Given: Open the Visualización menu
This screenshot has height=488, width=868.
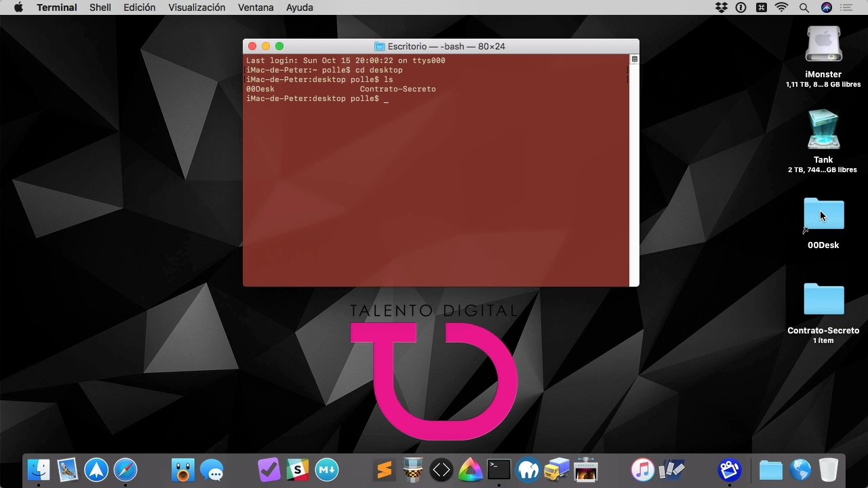Looking at the screenshot, I should [x=197, y=7].
